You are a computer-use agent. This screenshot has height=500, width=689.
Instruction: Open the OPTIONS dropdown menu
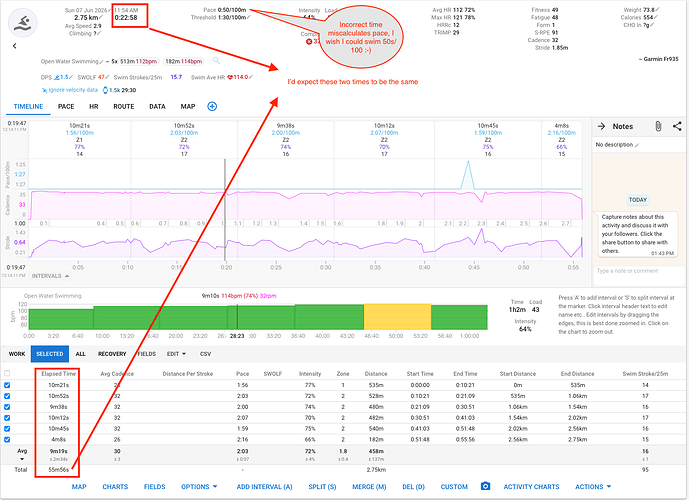pos(199,487)
